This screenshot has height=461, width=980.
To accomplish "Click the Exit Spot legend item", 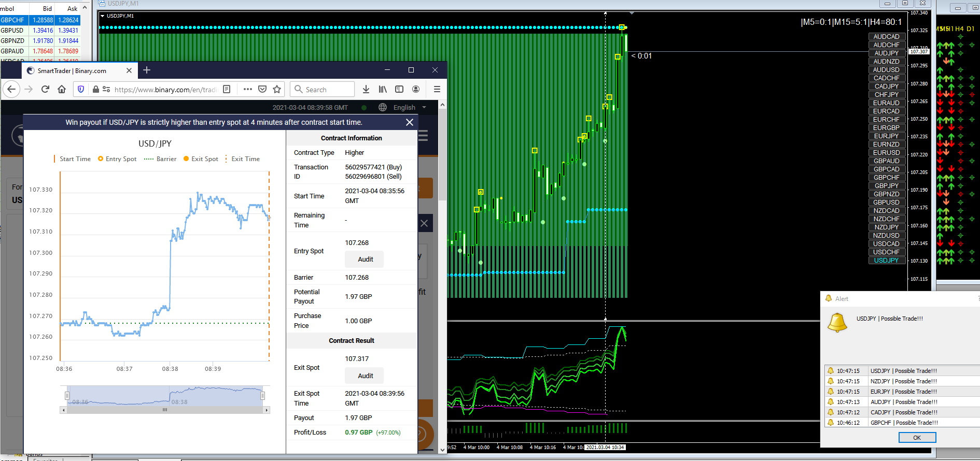I will pos(201,159).
